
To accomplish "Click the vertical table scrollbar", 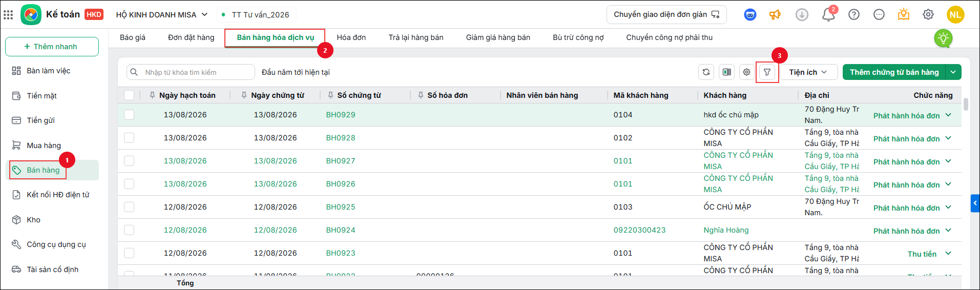I will coord(966,105).
